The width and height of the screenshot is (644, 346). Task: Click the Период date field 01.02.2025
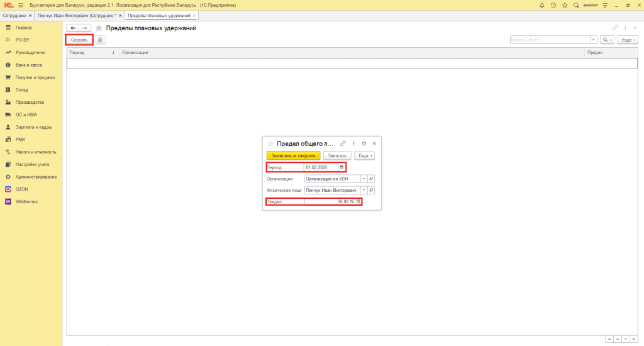click(x=321, y=167)
